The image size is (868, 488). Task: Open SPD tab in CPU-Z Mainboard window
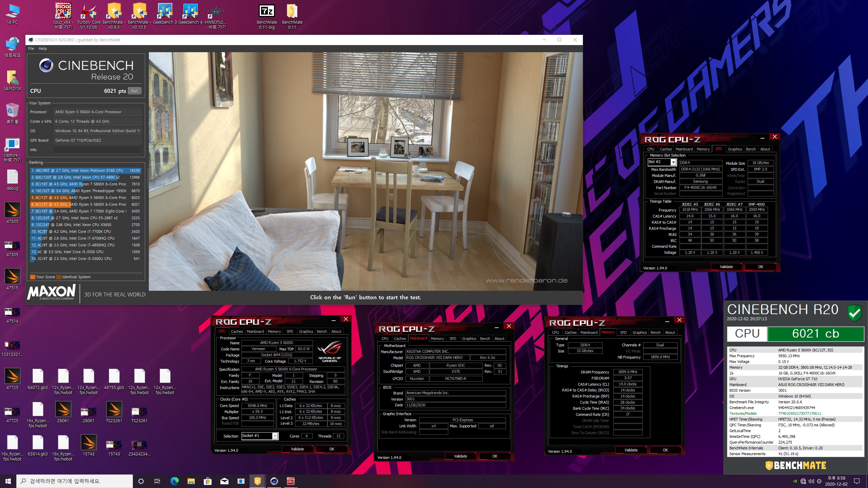tap(453, 339)
